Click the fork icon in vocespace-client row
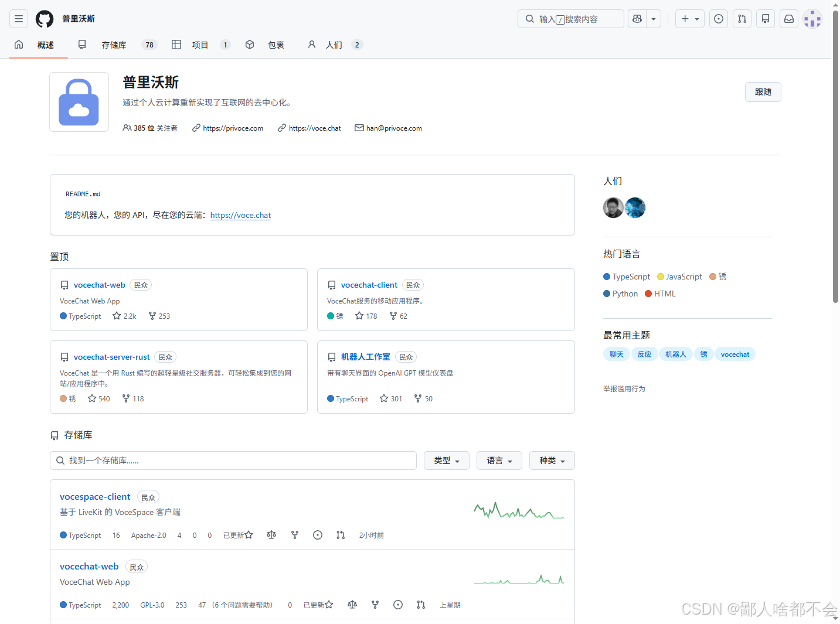840x624 pixels. point(295,535)
